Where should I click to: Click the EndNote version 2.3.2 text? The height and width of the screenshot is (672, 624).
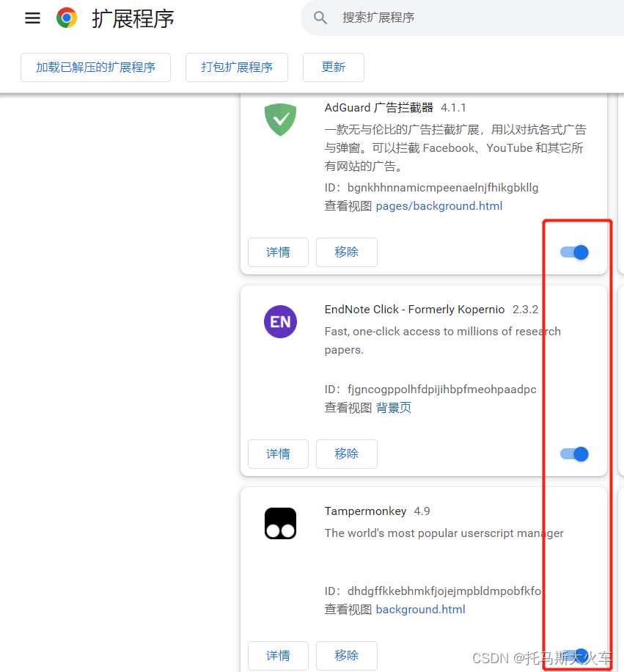click(526, 310)
